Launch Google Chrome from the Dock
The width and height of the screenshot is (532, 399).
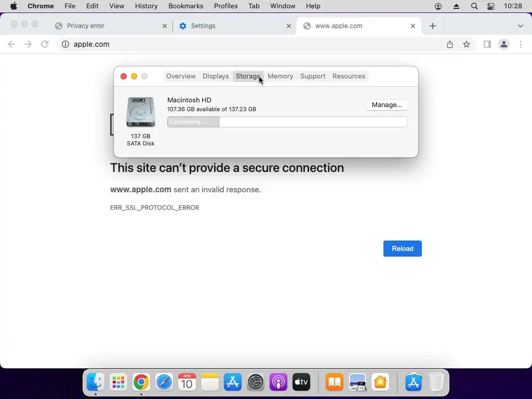point(141,382)
